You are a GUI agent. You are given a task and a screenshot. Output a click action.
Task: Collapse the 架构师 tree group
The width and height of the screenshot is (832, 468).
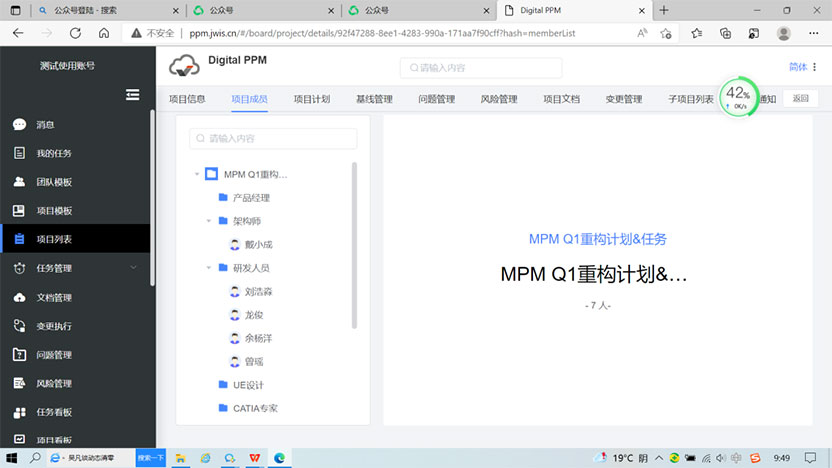(209, 221)
